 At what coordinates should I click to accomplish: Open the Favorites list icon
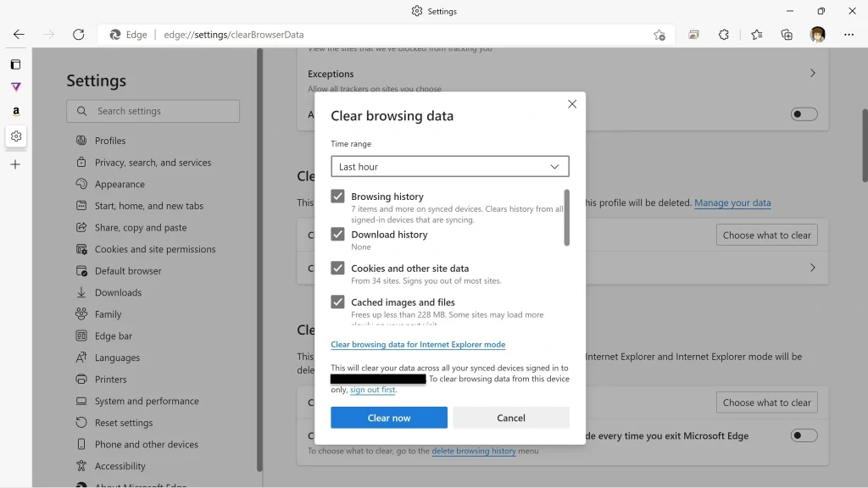pyautogui.click(x=757, y=35)
